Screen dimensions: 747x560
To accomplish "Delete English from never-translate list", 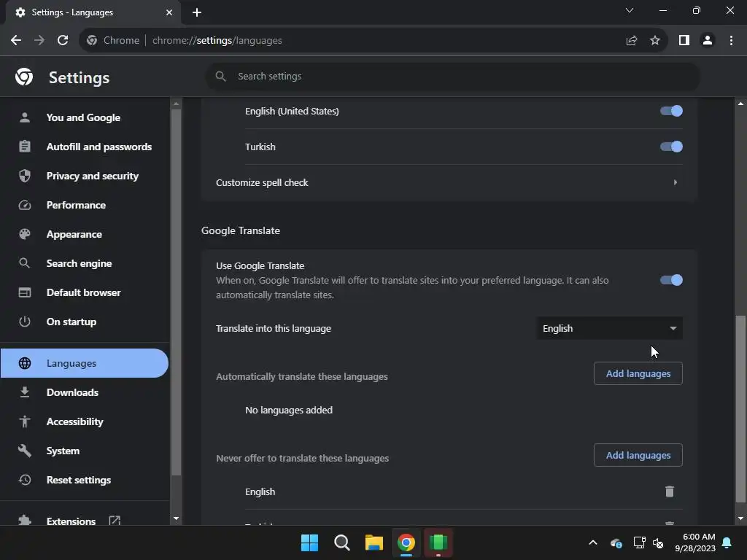I will 670,491.
